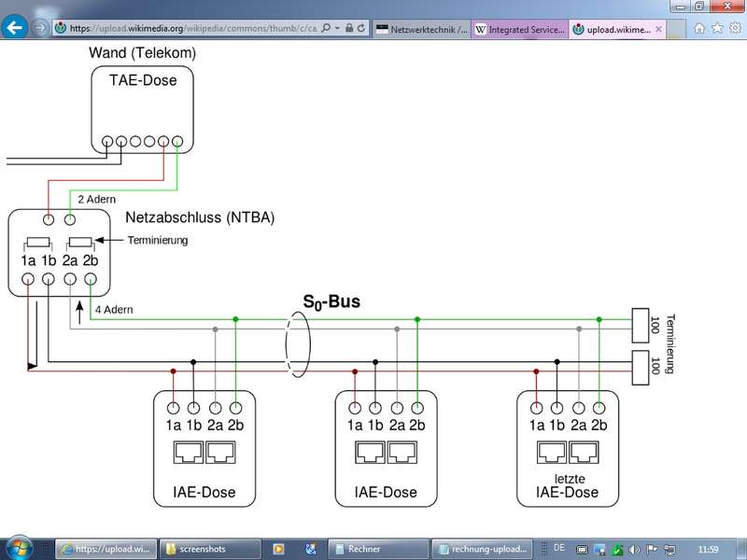Screen dimensions: 747x560
Task: Click the security lock icon
Action: coord(349,28)
